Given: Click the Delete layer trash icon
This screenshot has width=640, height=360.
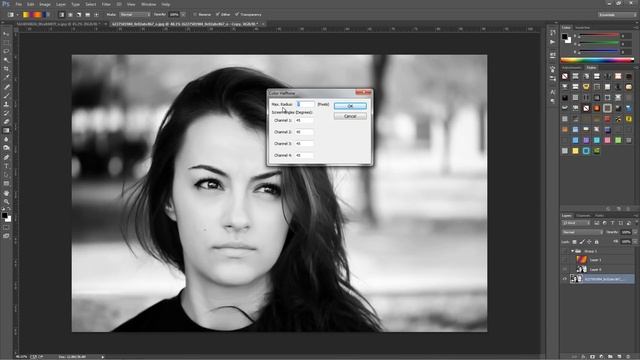Looking at the screenshot, I should click(x=628, y=356).
